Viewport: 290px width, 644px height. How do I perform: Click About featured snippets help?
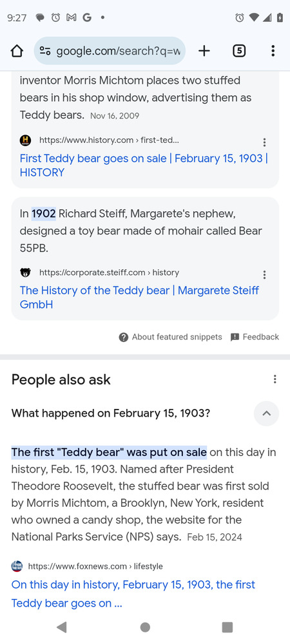[x=171, y=337]
